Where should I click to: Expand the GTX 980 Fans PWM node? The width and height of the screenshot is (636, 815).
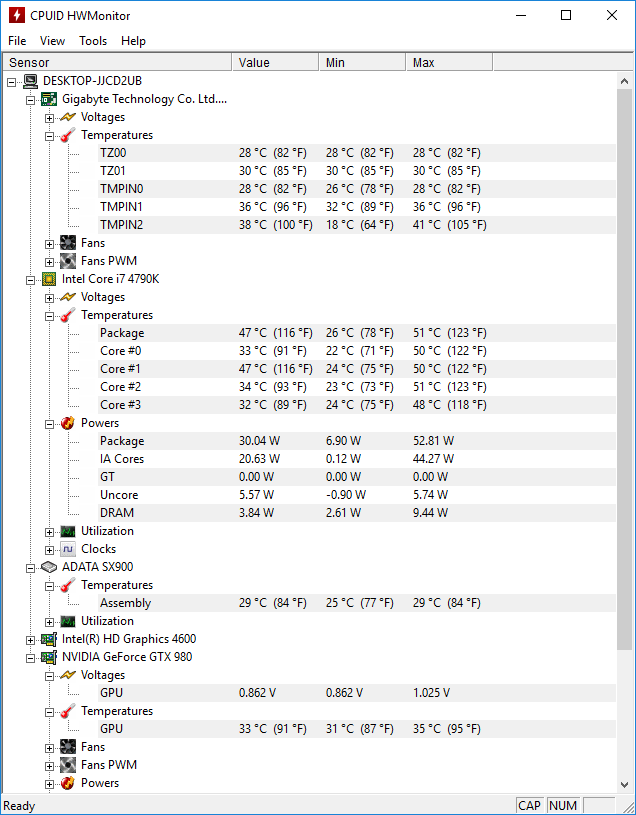(49, 766)
